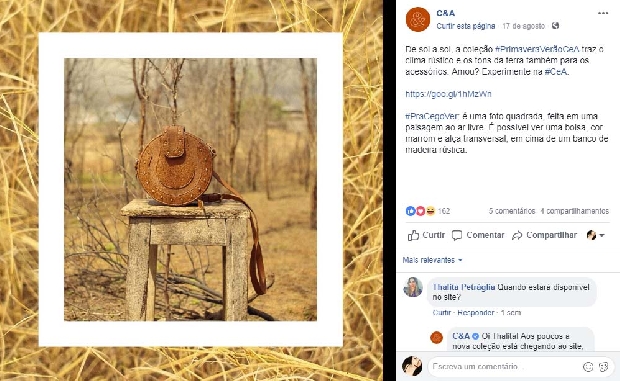The width and height of the screenshot is (620, 381).
Task: Open the 5 comentários count
Action: click(512, 211)
